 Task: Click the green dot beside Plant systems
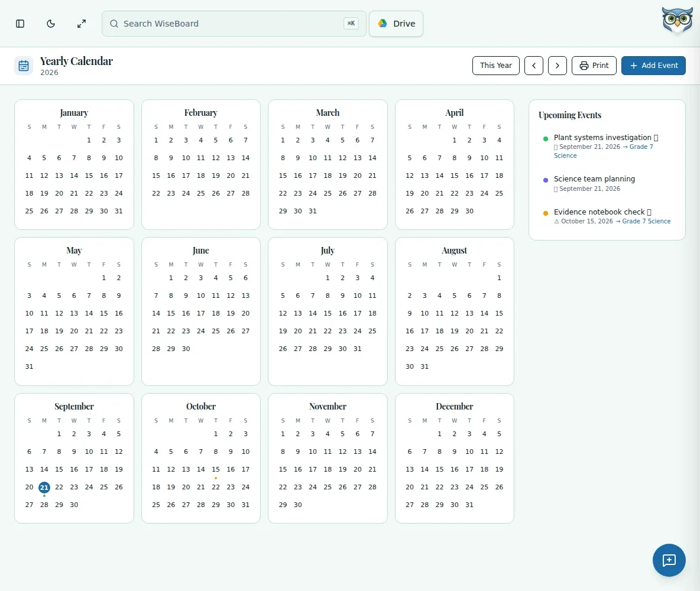[546, 139]
